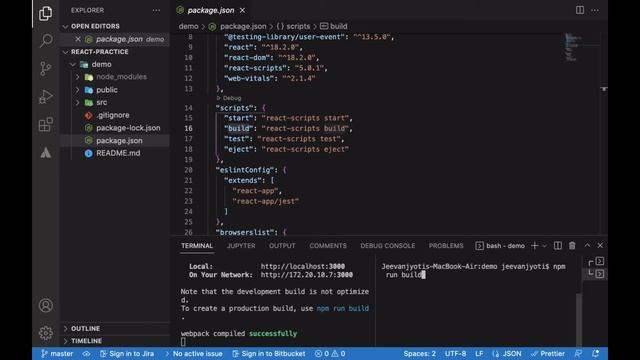Select the first terminal in the terminal list
The width and height of the screenshot is (640, 360).
[x=596, y=261]
